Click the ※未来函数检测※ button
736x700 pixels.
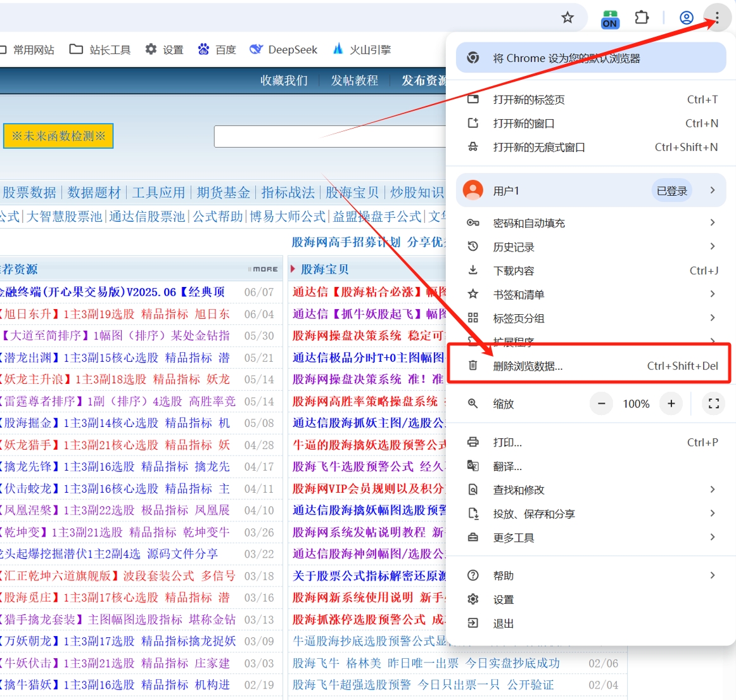[x=58, y=136]
